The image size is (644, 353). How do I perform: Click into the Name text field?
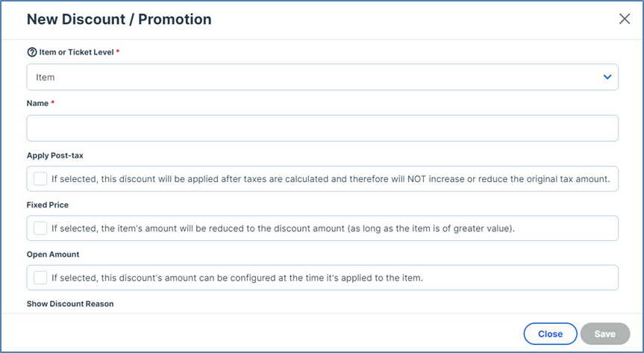pos(322,128)
